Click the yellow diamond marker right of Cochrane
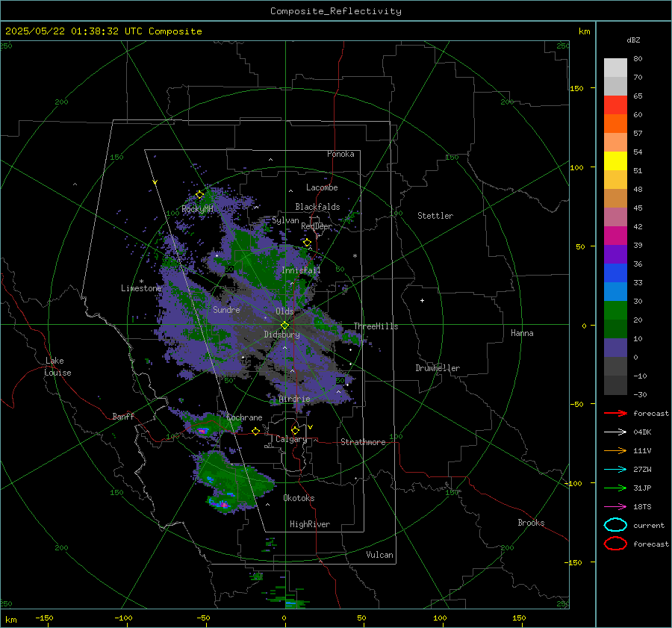This screenshot has width=672, height=628. coord(256,431)
